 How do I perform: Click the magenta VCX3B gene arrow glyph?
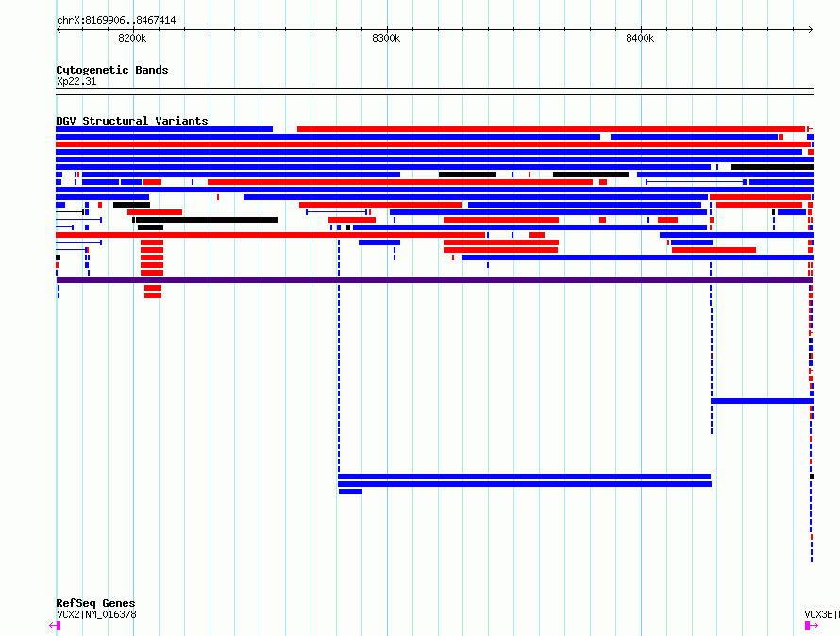click(812, 626)
